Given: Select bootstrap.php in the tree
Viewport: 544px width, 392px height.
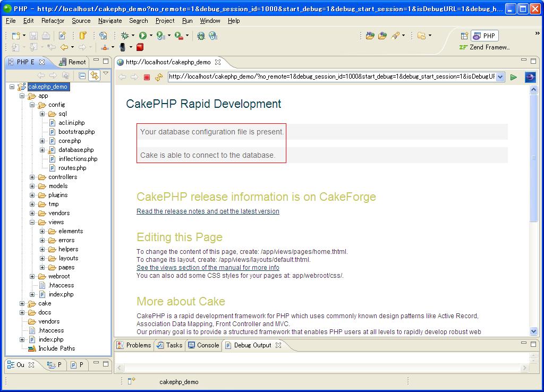Looking at the screenshot, I should point(76,132).
